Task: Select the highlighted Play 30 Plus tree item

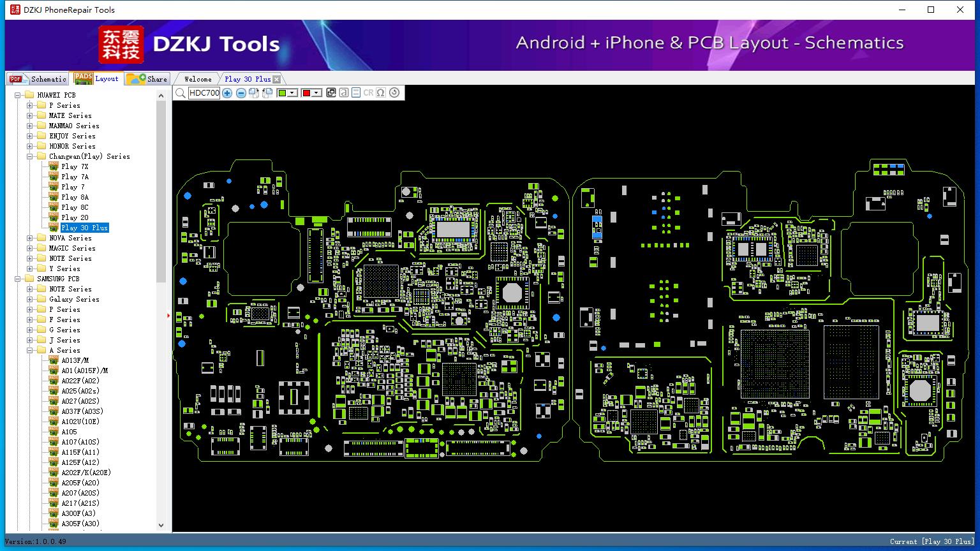Action: click(85, 228)
